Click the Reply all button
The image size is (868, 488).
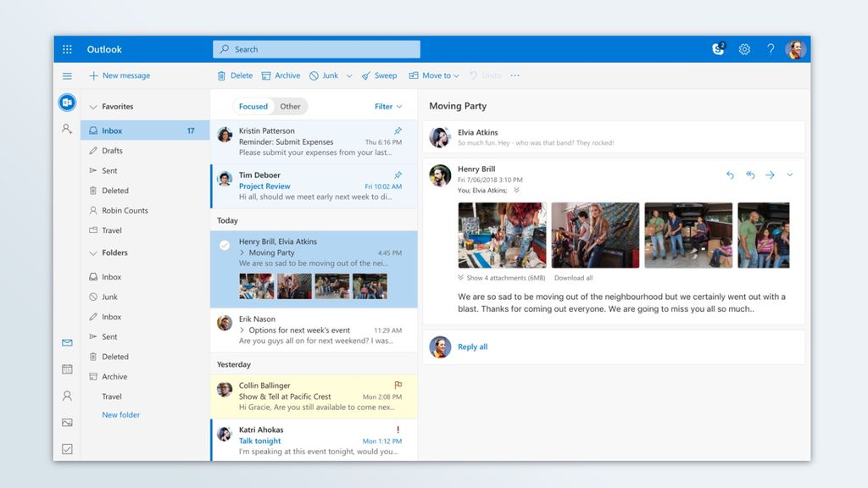coord(472,347)
